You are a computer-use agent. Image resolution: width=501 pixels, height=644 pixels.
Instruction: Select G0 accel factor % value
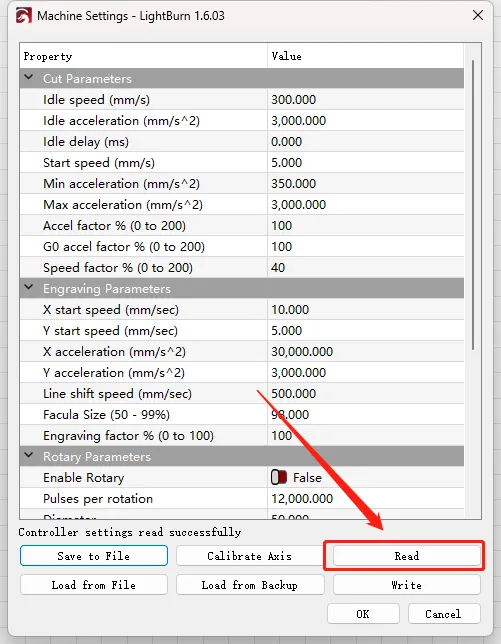pyautogui.click(x=366, y=246)
